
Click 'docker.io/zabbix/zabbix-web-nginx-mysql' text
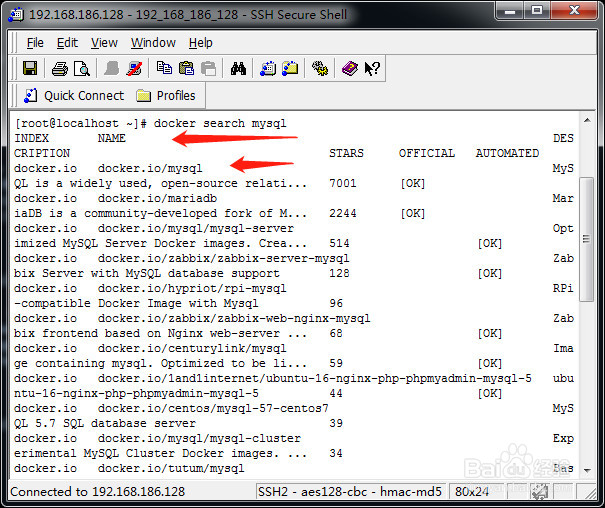tap(234, 319)
